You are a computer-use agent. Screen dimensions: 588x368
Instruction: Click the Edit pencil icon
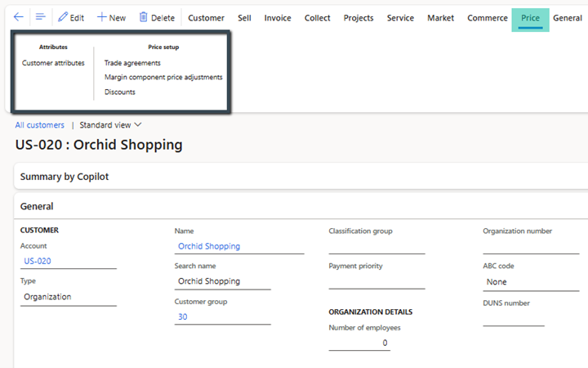click(63, 17)
